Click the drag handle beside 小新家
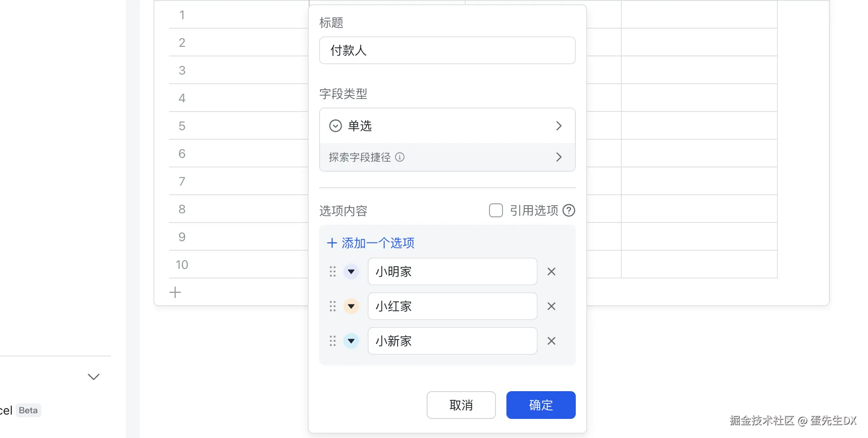Screen dimensions: 868x438 (x=333, y=341)
